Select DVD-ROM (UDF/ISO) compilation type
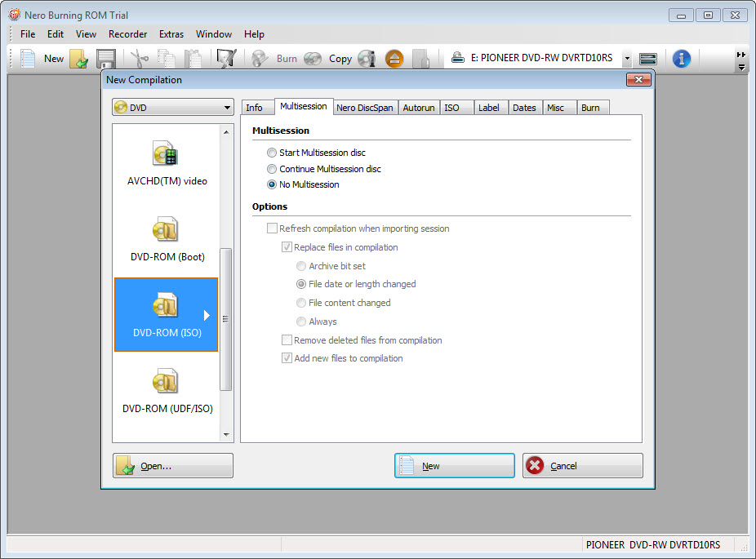 pos(167,390)
